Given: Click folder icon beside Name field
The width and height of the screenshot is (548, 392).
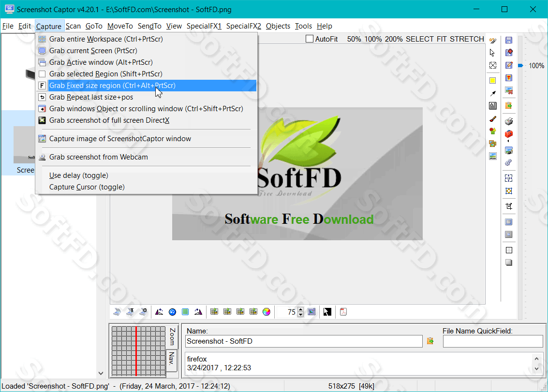Looking at the screenshot, I should click(430, 341).
